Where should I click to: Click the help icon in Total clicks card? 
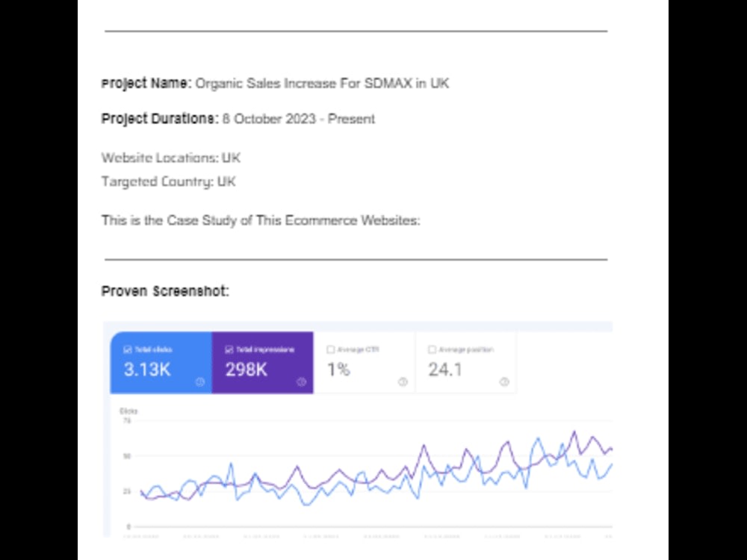pyautogui.click(x=200, y=382)
